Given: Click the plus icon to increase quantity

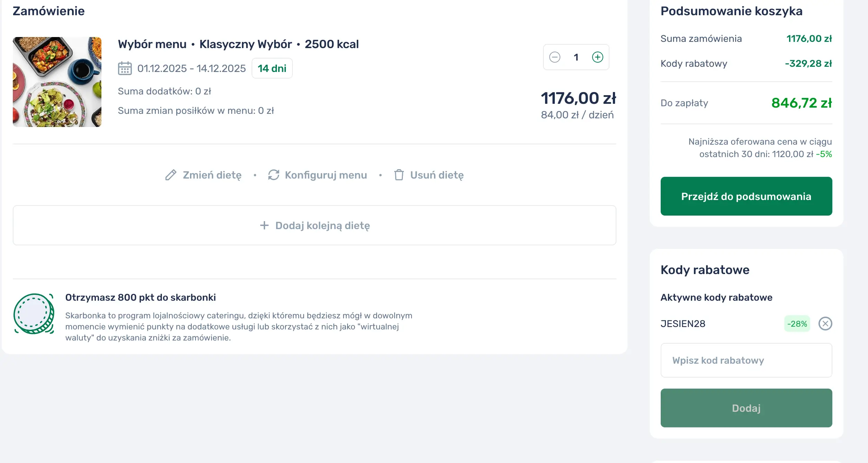Looking at the screenshot, I should [597, 57].
